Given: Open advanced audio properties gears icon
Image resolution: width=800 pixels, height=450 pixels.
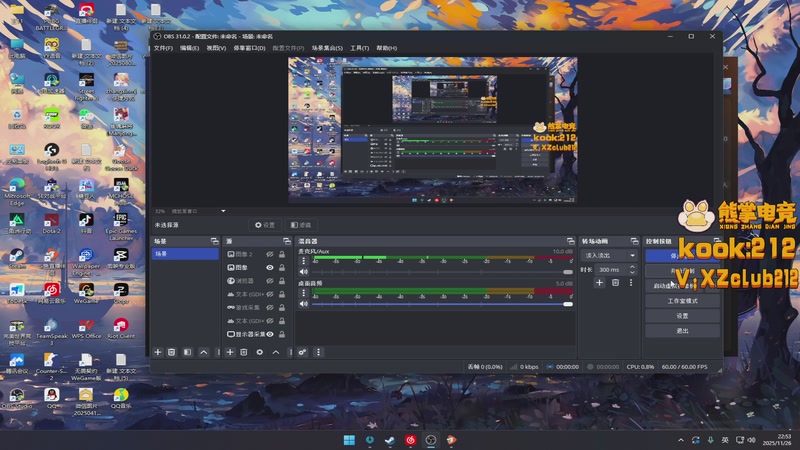Looking at the screenshot, I should 303,352.
